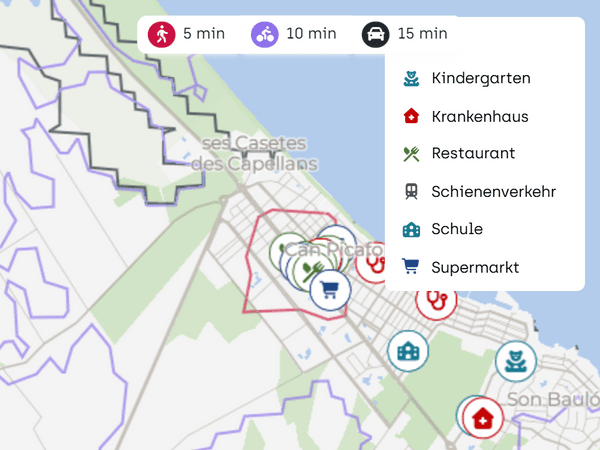This screenshot has height=450, width=600.
Task: Click the stethoscope marker below the legend
Action: click(x=436, y=302)
